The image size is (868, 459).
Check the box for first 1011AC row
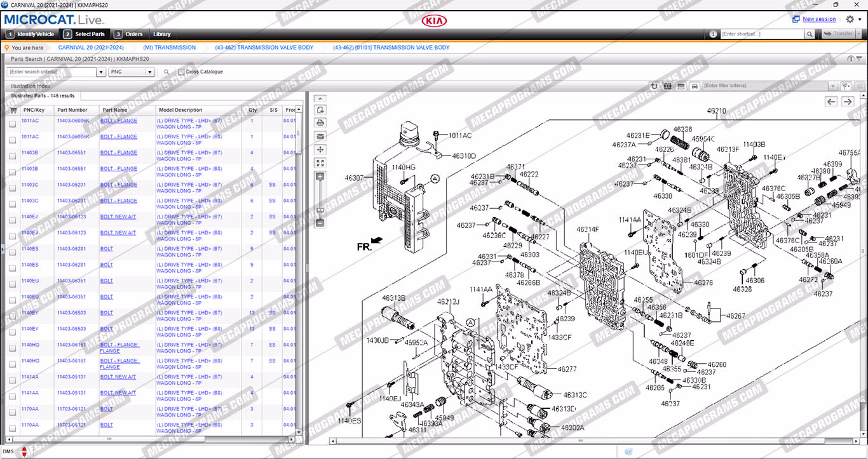(13, 124)
